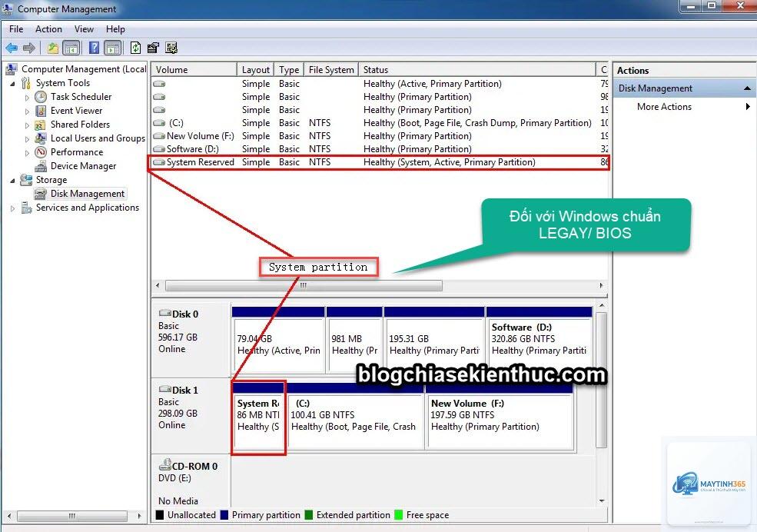Click the Task Scheduler clock icon

point(41,97)
